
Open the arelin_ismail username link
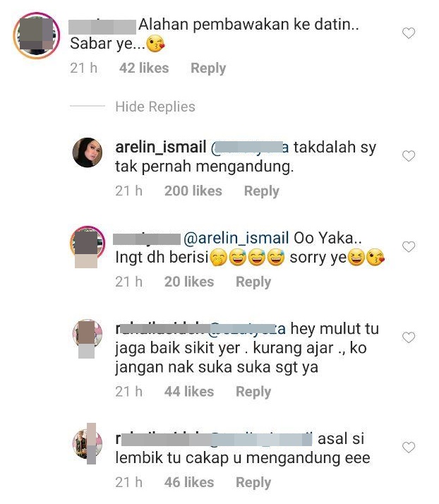(161, 148)
